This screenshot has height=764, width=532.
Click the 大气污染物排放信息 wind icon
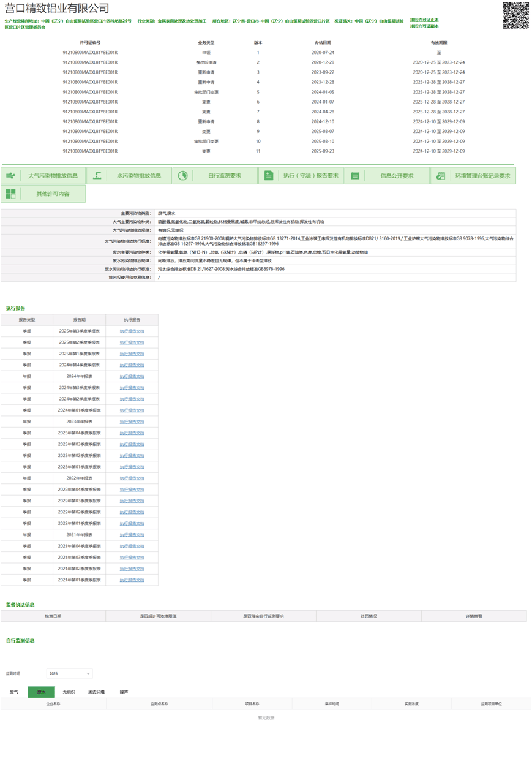pos(11,176)
